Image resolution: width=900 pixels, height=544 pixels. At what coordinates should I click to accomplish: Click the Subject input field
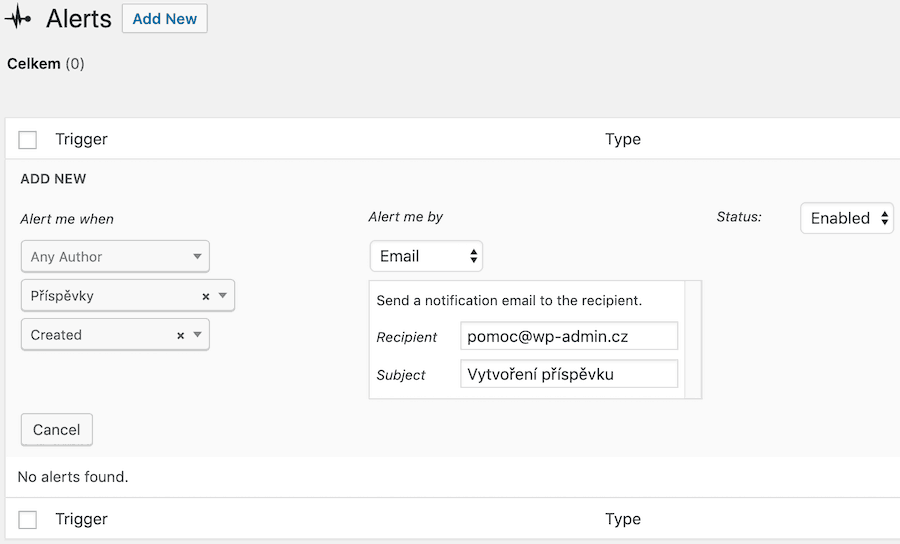tap(569, 374)
